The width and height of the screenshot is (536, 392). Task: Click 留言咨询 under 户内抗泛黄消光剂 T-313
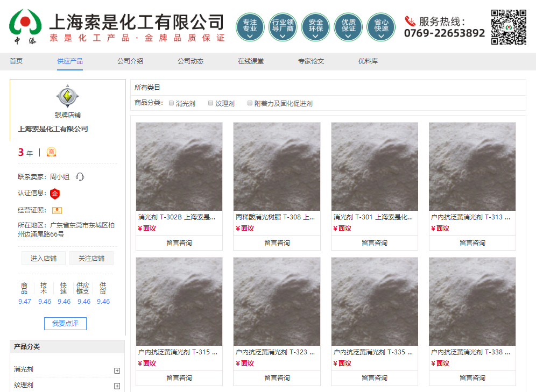pyautogui.click(x=472, y=243)
